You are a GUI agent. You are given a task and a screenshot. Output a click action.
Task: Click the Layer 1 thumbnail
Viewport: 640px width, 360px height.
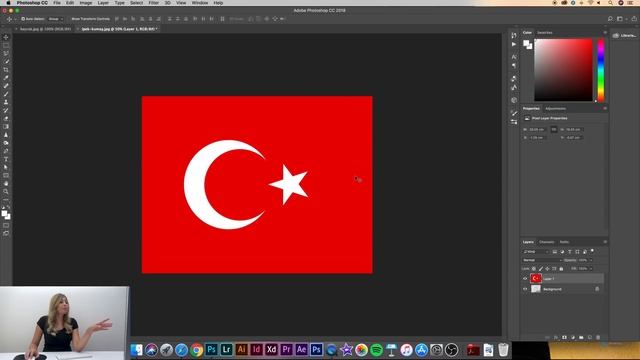pyautogui.click(x=536, y=279)
